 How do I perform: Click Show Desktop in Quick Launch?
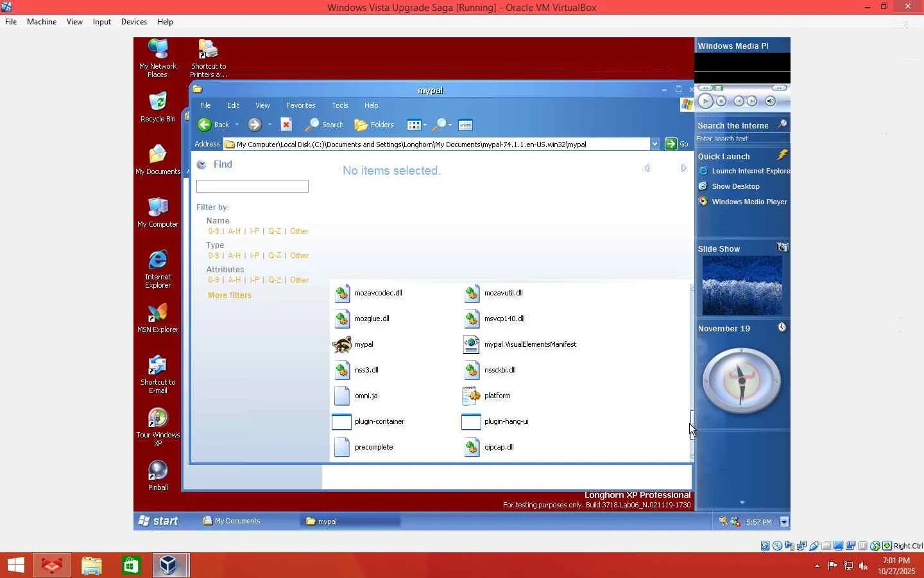[x=730, y=186]
